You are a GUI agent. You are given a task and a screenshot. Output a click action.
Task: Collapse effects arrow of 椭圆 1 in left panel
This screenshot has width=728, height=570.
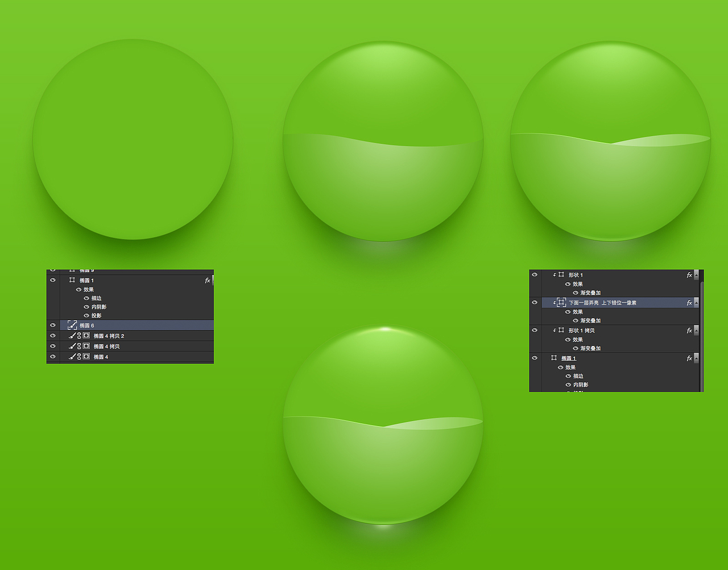(x=213, y=280)
